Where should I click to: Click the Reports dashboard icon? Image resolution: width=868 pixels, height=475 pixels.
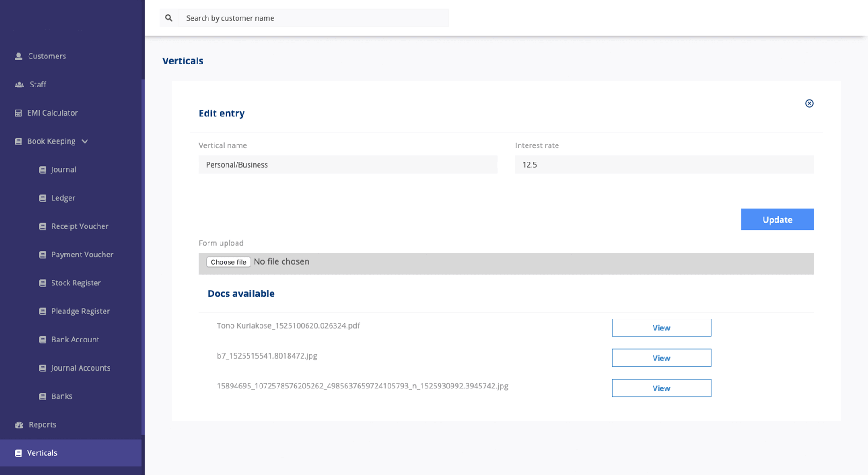tap(19, 425)
